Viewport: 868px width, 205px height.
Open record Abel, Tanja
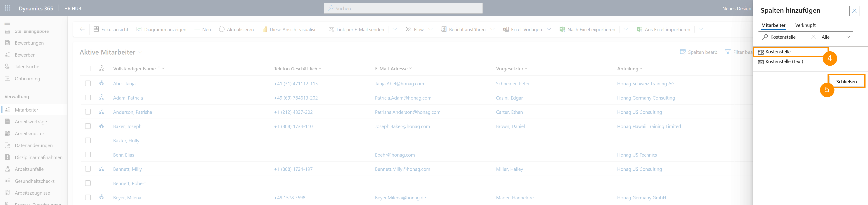124,84
